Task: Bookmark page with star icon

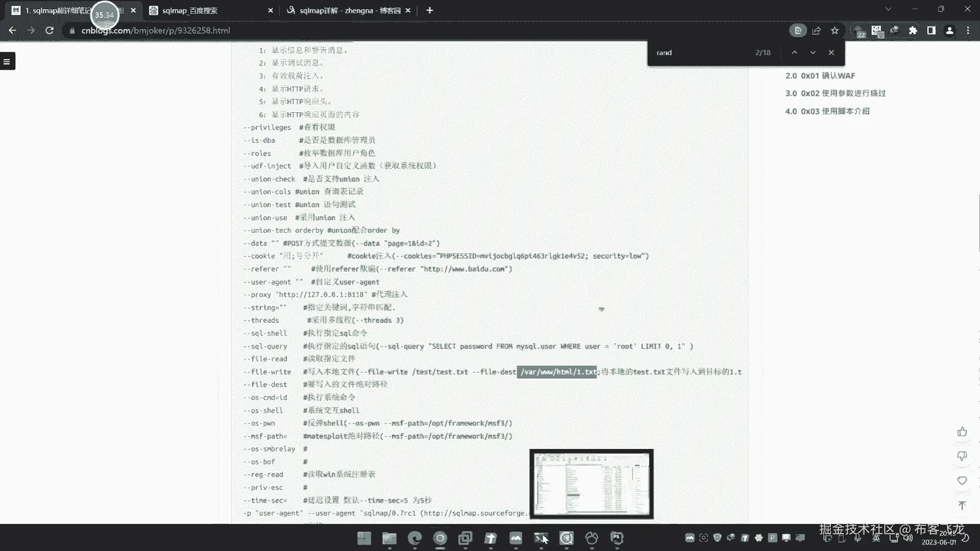Action: coord(835,31)
